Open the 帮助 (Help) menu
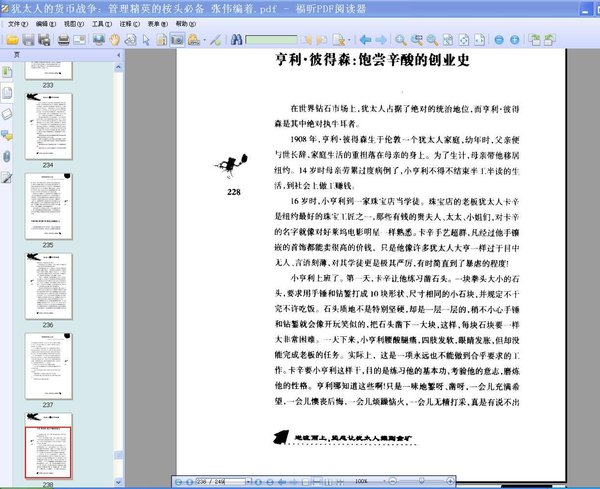 184,21
